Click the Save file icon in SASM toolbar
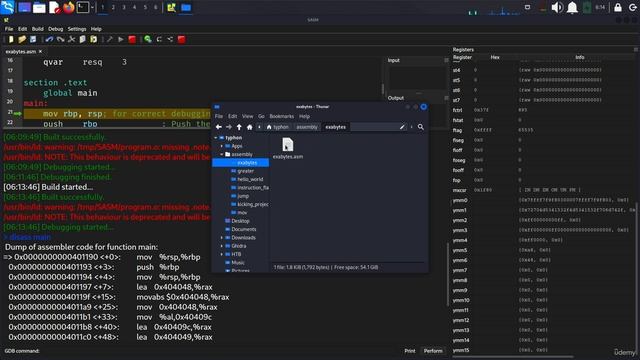640x360 pixels. [33, 39]
